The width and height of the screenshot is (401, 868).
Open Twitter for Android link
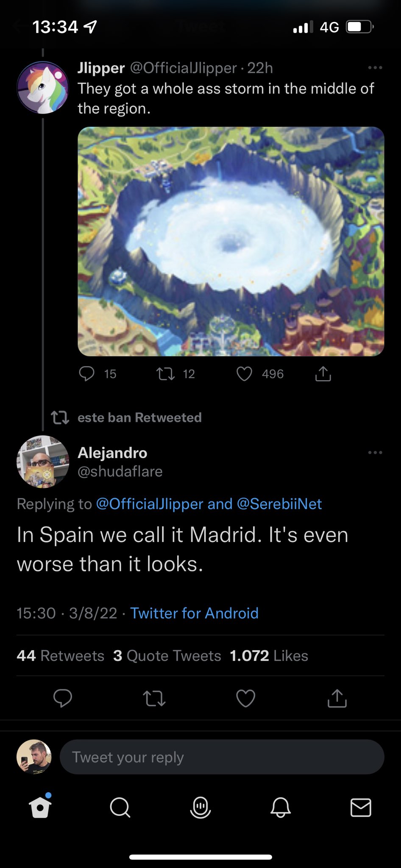[x=194, y=613]
